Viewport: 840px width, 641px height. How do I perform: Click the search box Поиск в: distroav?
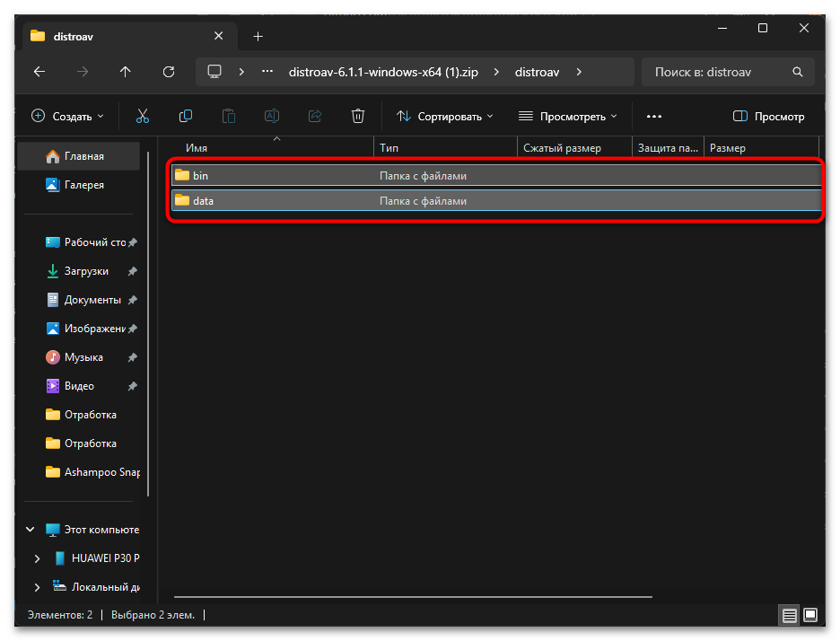[718, 72]
